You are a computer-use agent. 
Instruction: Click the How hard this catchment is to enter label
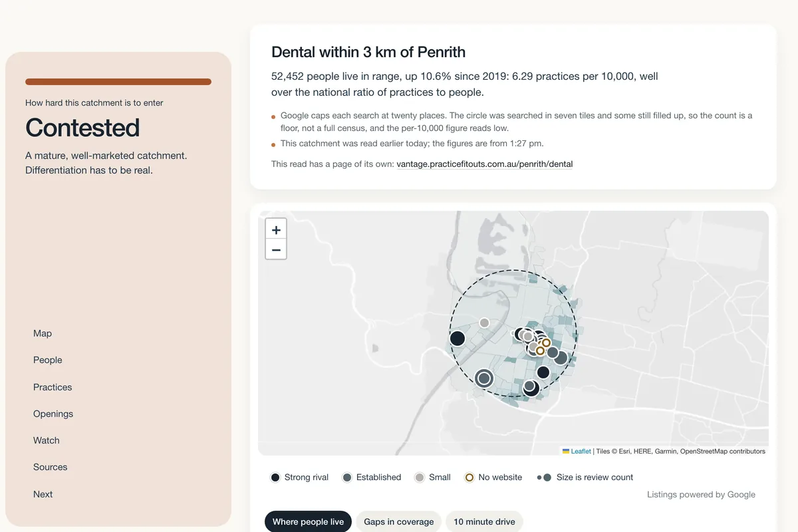click(x=94, y=103)
